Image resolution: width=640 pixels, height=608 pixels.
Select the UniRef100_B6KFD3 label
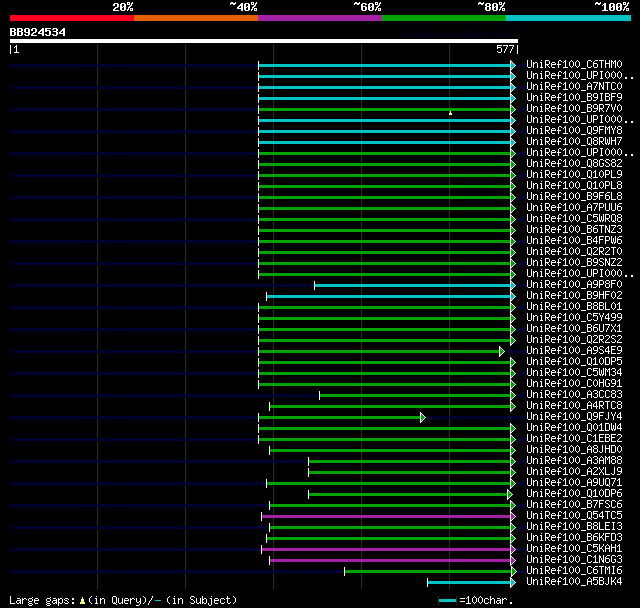pyautogui.click(x=574, y=538)
